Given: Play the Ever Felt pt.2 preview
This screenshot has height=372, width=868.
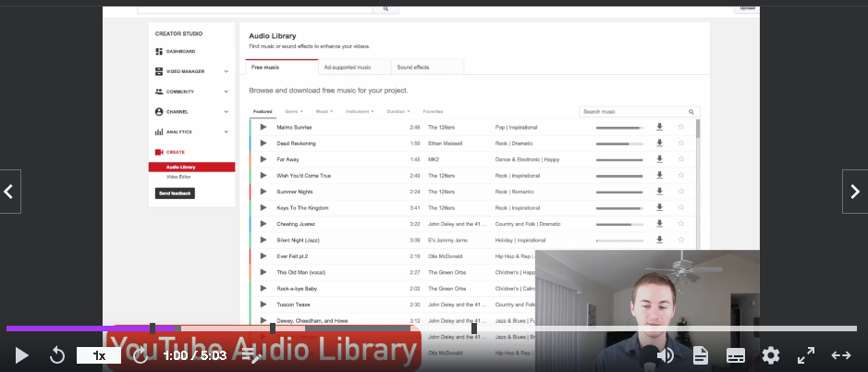Looking at the screenshot, I should pyautogui.click(x=263, y=255).
